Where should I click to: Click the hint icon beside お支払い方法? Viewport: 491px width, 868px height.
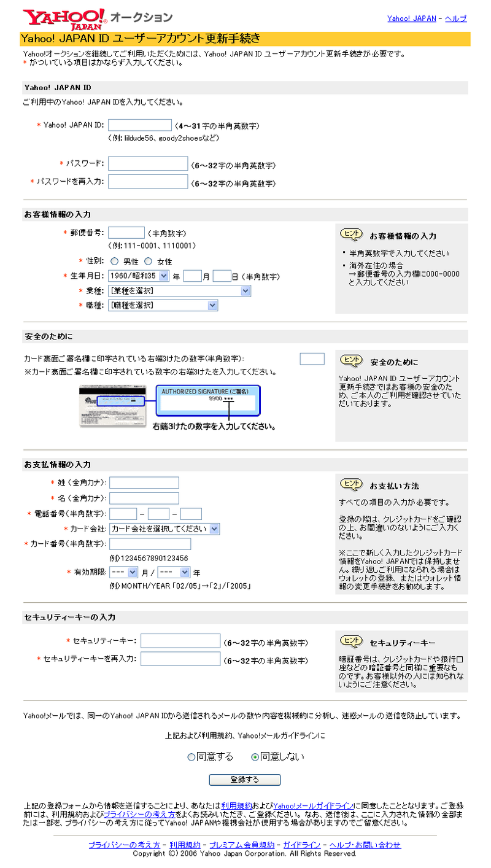(351, 484)
